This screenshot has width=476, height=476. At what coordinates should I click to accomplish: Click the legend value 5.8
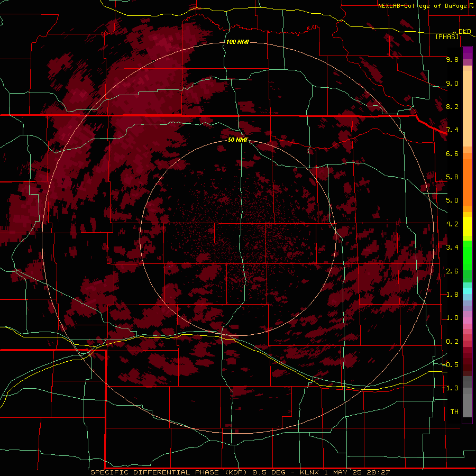coord(452,177)
